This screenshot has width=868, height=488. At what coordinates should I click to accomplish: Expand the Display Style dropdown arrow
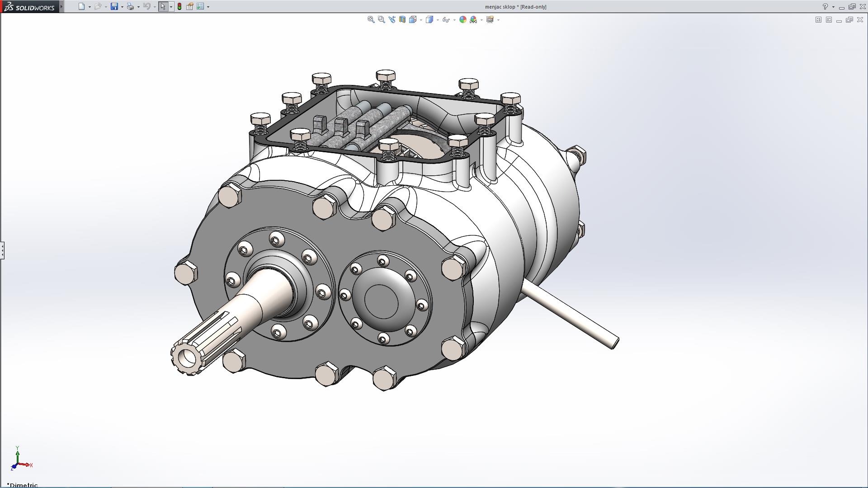click(x=438, y=20)
